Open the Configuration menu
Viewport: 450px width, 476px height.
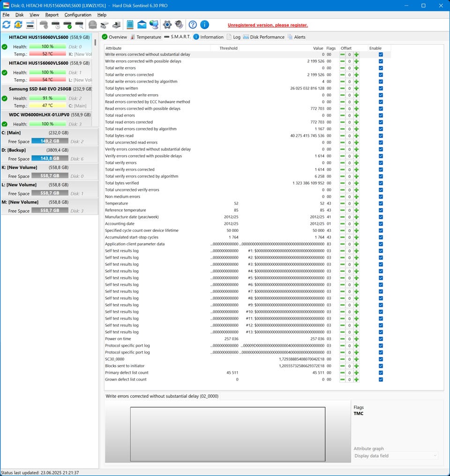(x=78, y=15)
